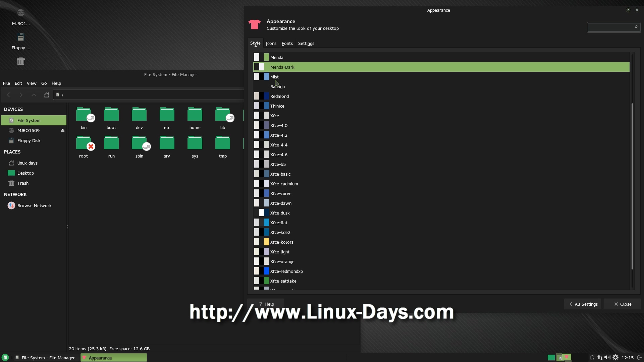Open File menu in File Manager
The height and width of the screenshot is (362, 644).
click(x=6, y=83)
